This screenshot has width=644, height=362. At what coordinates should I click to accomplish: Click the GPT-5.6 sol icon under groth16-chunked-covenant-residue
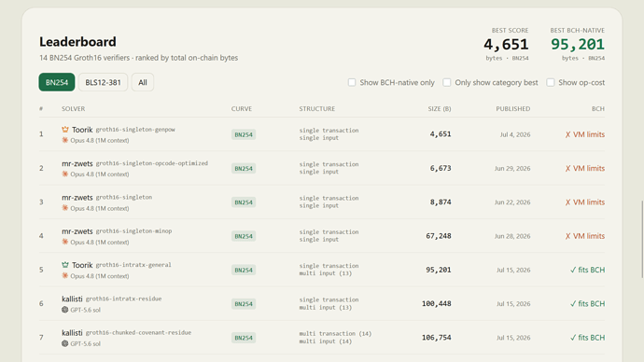[65, 343]
